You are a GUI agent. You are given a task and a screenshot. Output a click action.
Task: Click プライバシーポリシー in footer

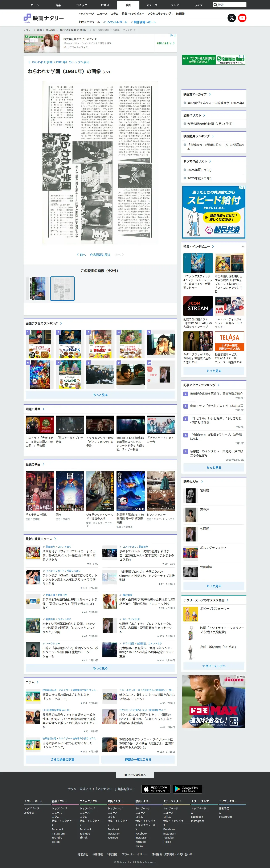pos(134,854)
